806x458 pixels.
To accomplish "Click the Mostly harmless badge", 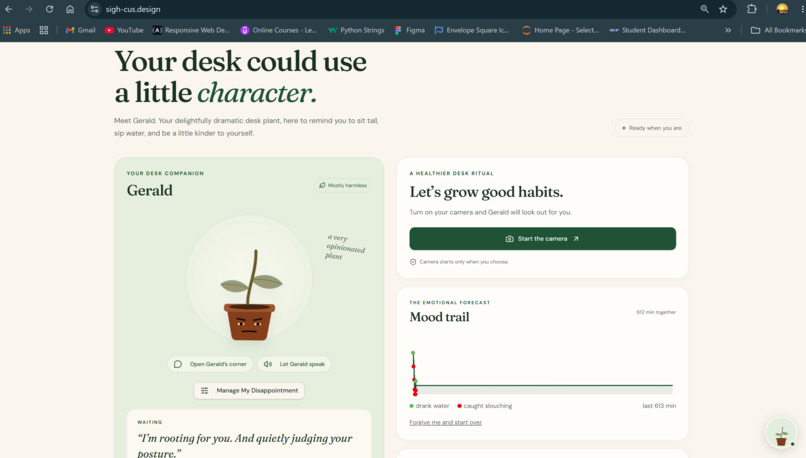I will click(x=343, y=186).
